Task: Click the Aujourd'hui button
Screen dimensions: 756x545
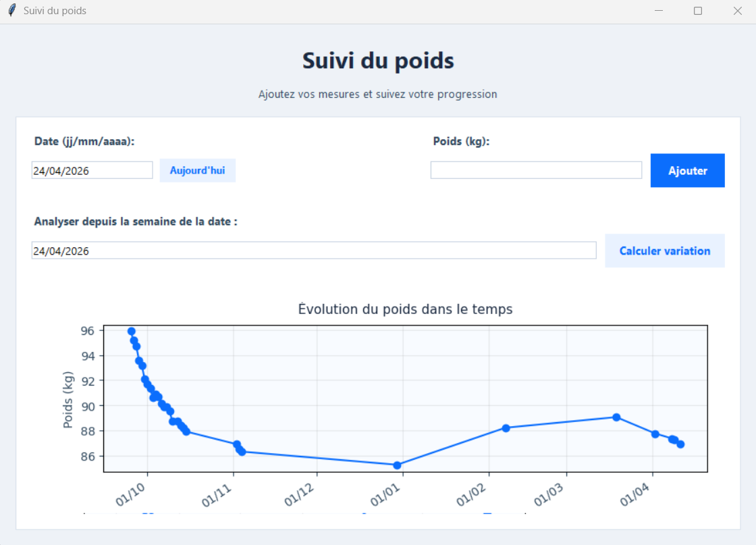Action: 197,170
